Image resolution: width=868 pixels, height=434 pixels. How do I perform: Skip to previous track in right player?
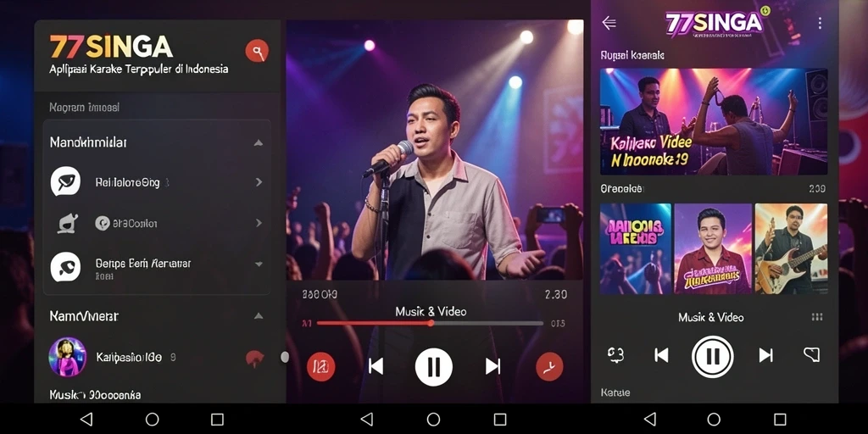[x=661, y=355]
